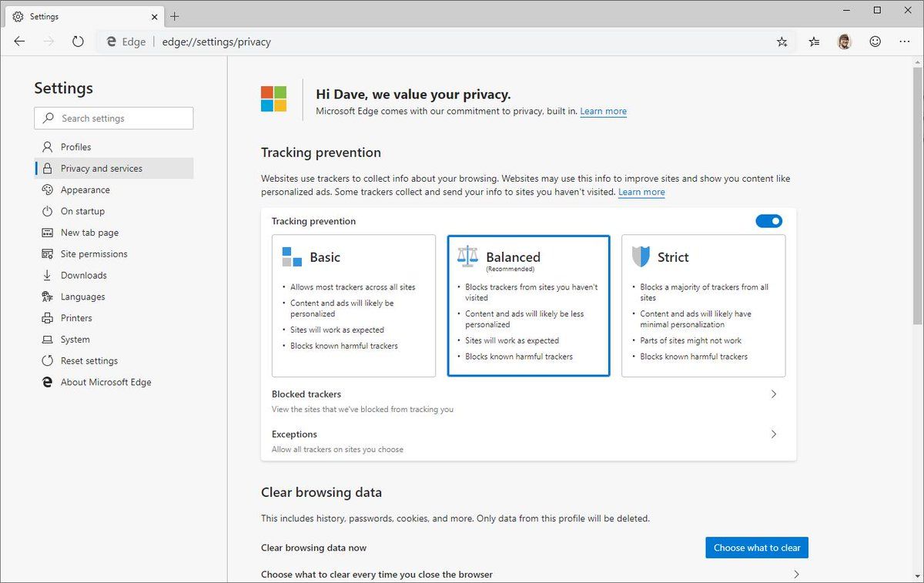
Task: Choose the Strict tracking prevention level
Action: point(703,306)
